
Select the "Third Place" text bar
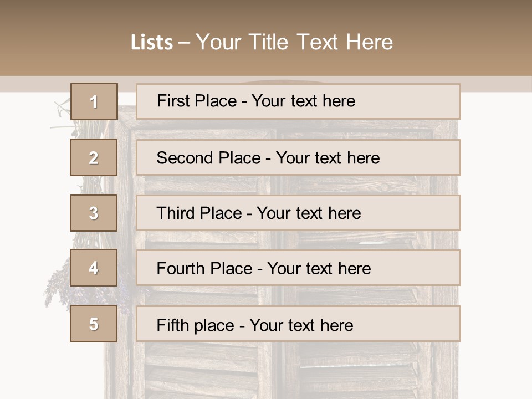(x=298, y=213)
